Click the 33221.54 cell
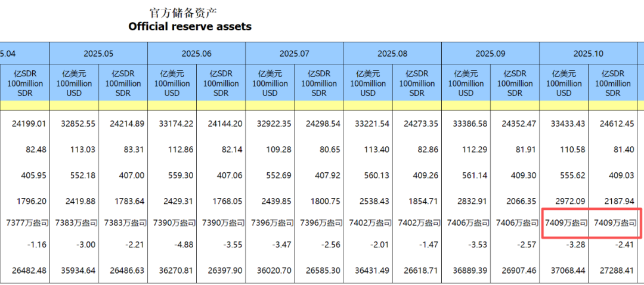Image resolution: width=644 pixels, height=285 pixels. tap(371, 123)
